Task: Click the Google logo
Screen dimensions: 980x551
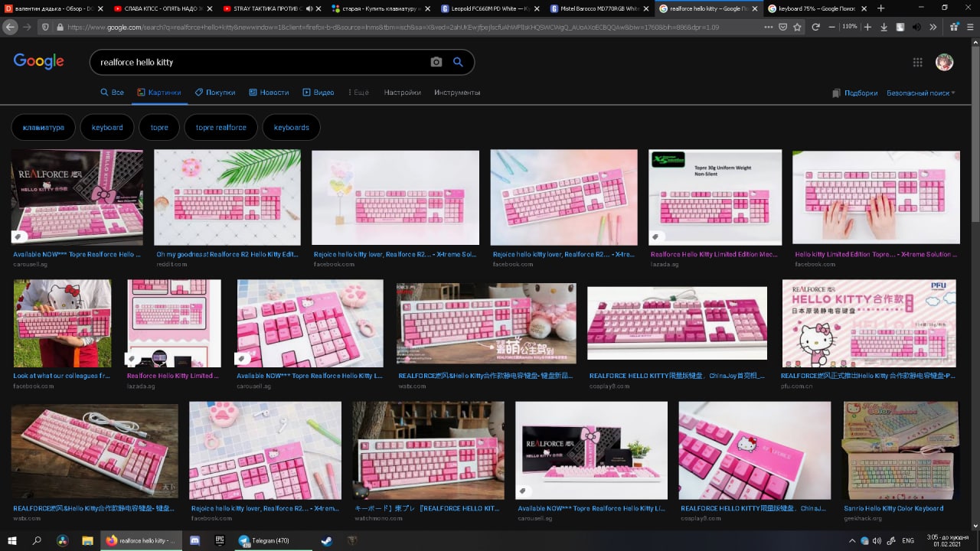Action: pyautogui.click(x=38, y=62)
